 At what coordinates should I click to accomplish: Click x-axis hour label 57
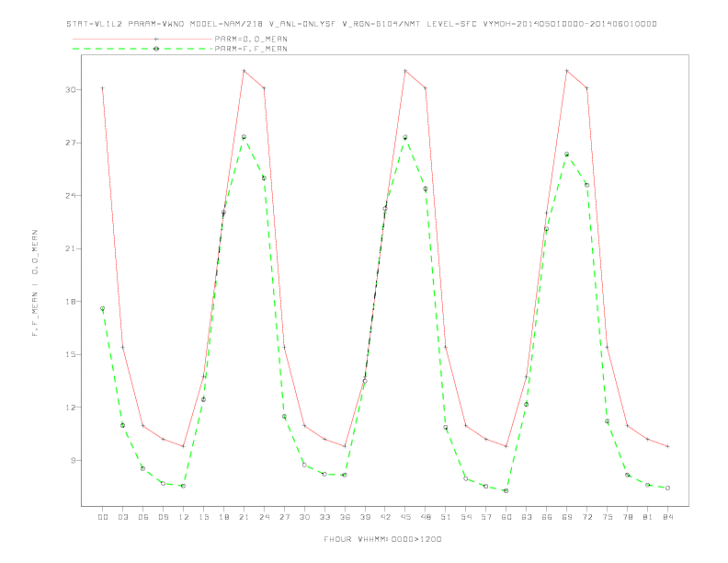[x=486, y=517]
